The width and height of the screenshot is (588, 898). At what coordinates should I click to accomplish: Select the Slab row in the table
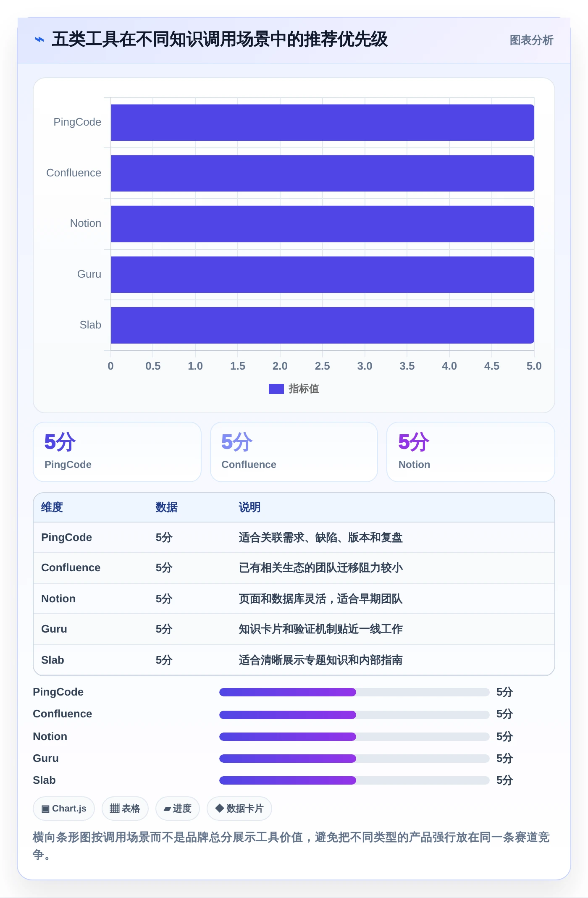point(294,660)
